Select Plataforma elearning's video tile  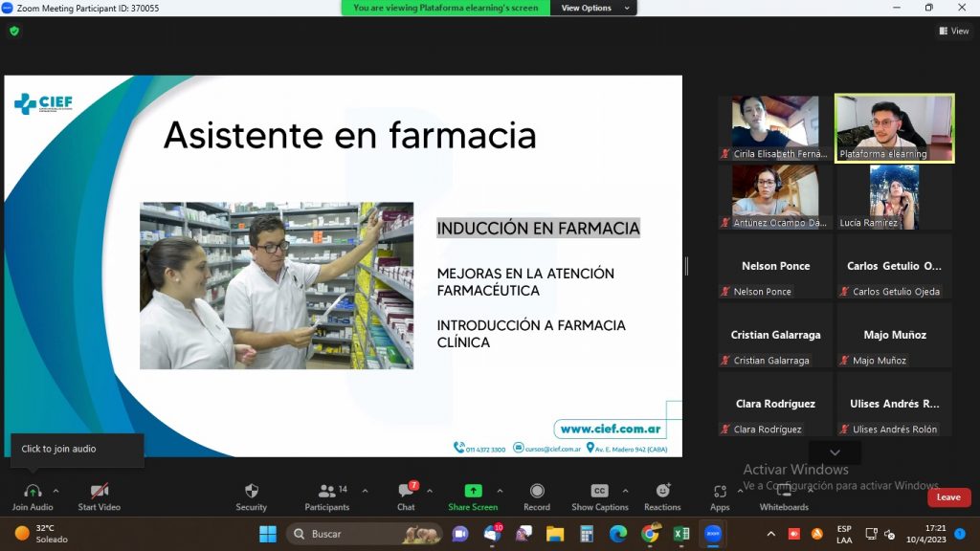point(895,128)
